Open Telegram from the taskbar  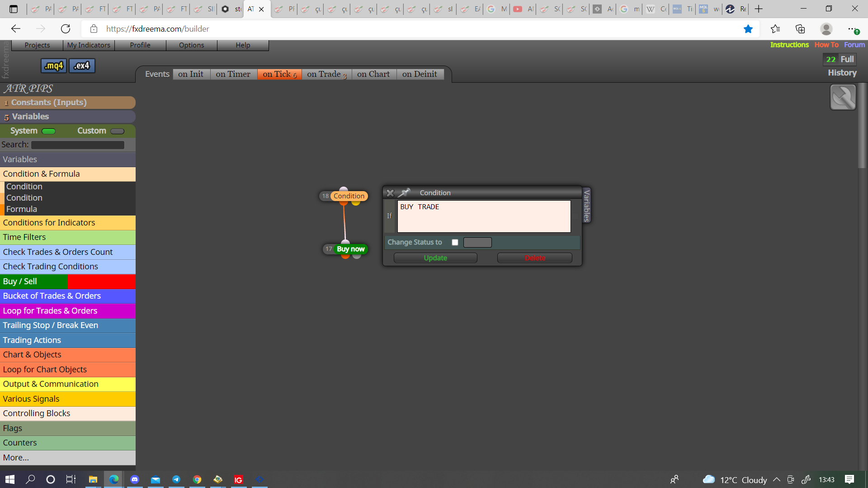tap(176, 479)
